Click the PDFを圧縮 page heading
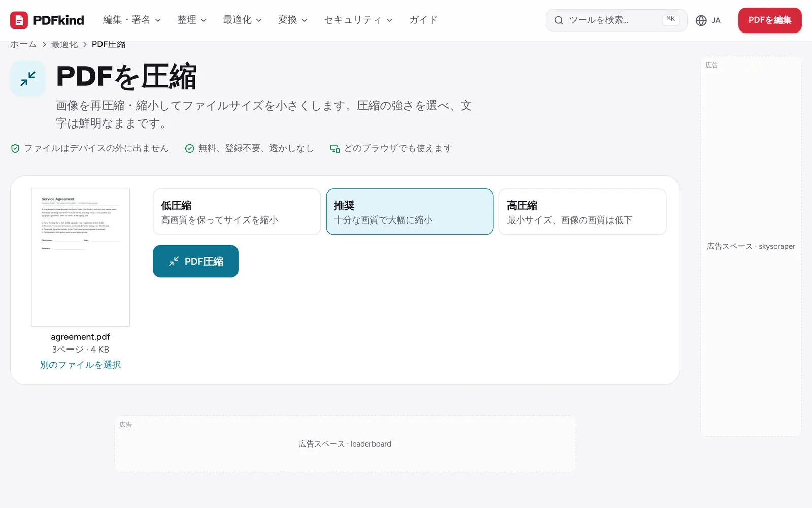This screenshot has height=508, width=812. [x=126, y=77]
